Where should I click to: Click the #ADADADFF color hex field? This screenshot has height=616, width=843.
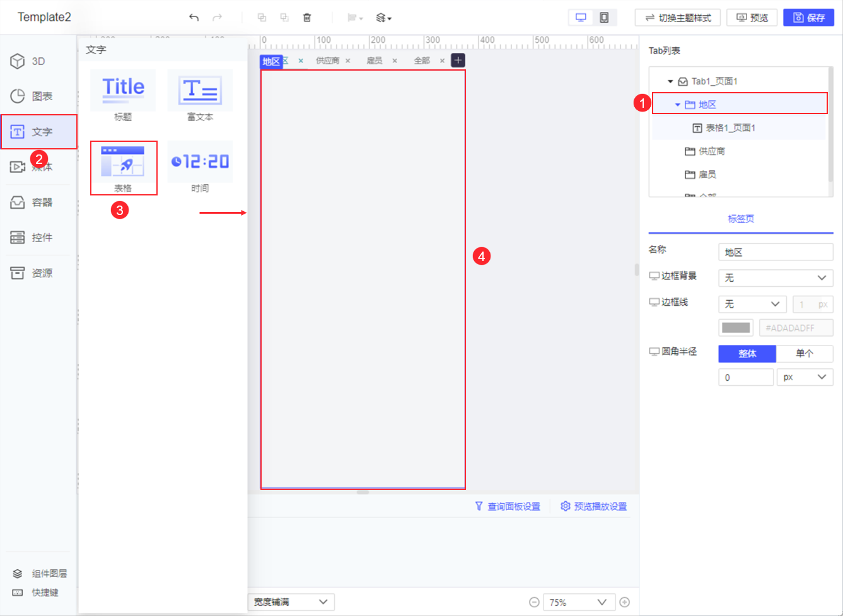pyautogui.click(x=796, y=328)
